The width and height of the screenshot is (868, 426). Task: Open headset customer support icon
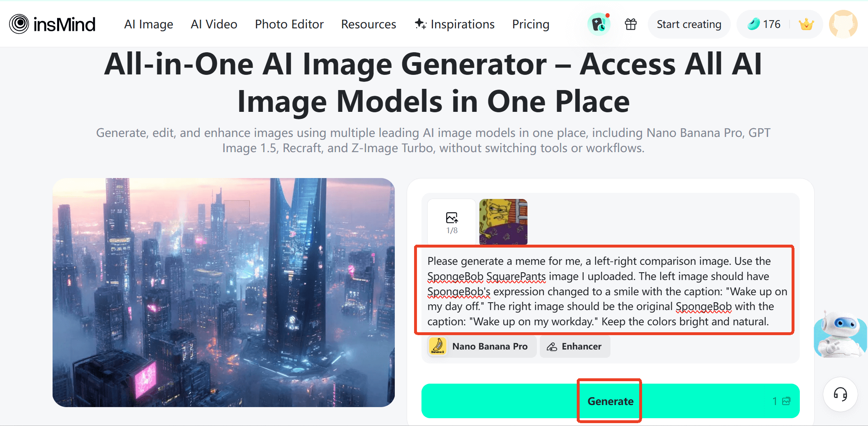pyautogui.click(x=840, y=394)
